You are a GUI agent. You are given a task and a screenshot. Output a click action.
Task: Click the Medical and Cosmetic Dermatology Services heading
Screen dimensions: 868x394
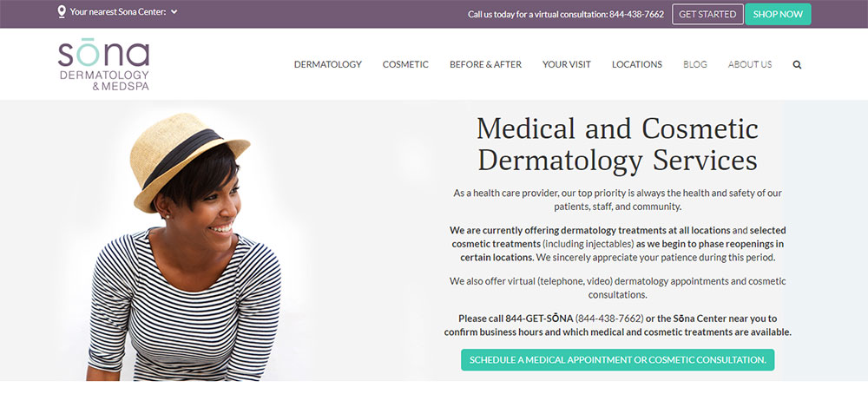coord(617,144)
